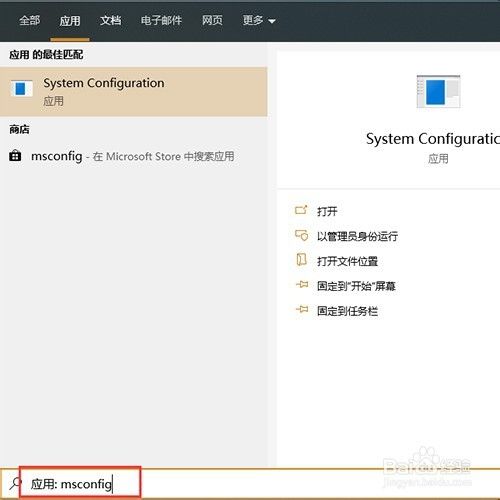500x500 pixels.
Task: Click the Microsoft Store bag icon
Action: (x=15, y=156)
